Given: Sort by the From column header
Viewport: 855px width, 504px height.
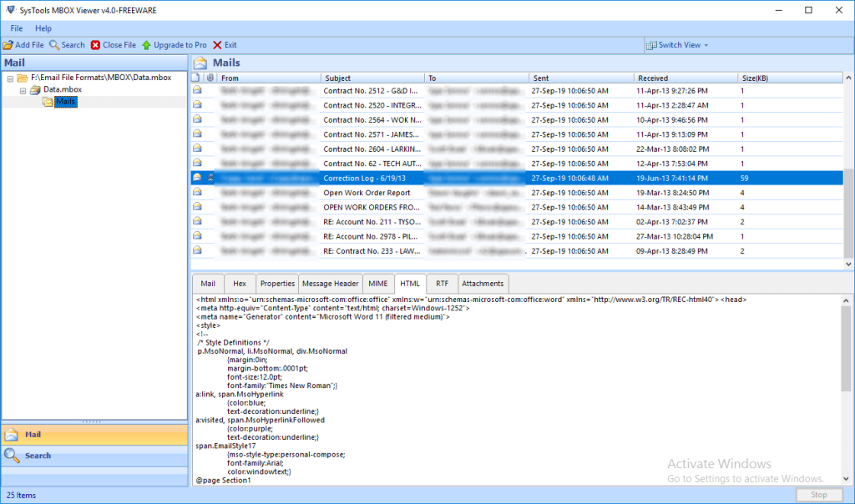Looking at the screenshot, I should pos(269,78).
